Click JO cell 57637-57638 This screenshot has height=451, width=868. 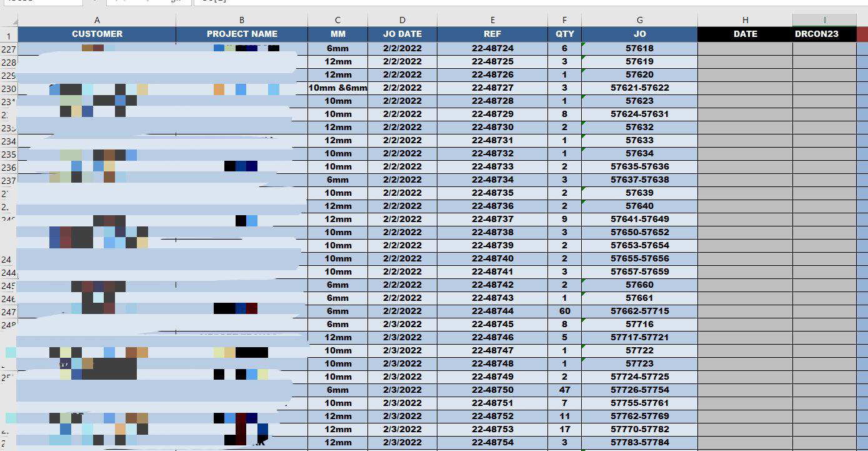tap(639, 180)
